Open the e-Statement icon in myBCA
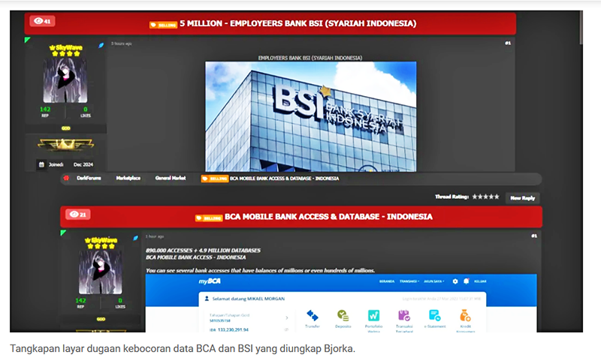 point(434,315)
